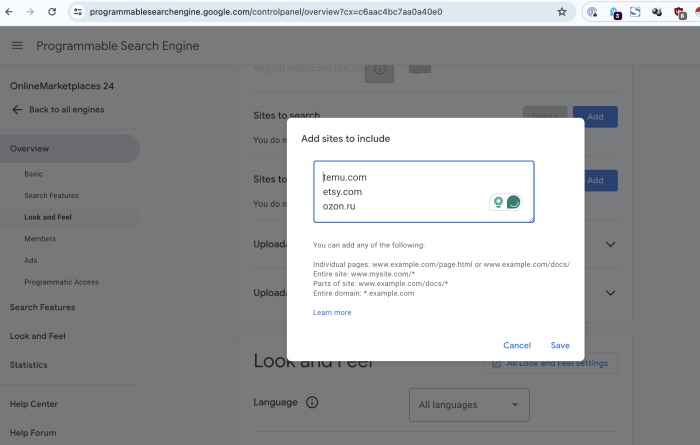Screen dimensions: 700x445
Task: Click Back to all engines
Action: 67,110
